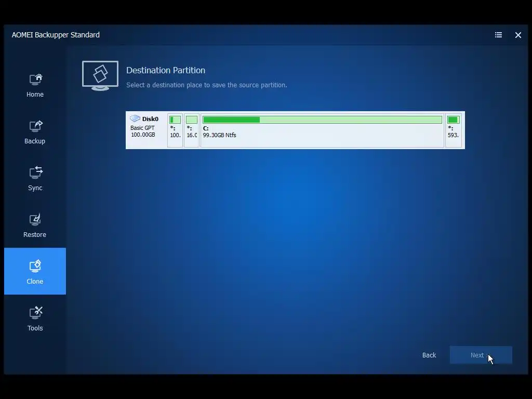Viewport: 532px width, 399px height.
Task: Select the Clone section
Action: 35,271
